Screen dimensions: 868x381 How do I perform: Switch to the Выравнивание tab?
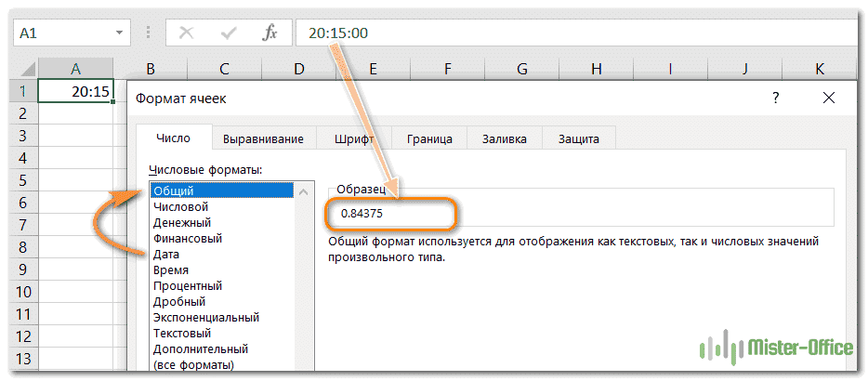[263, 138]
